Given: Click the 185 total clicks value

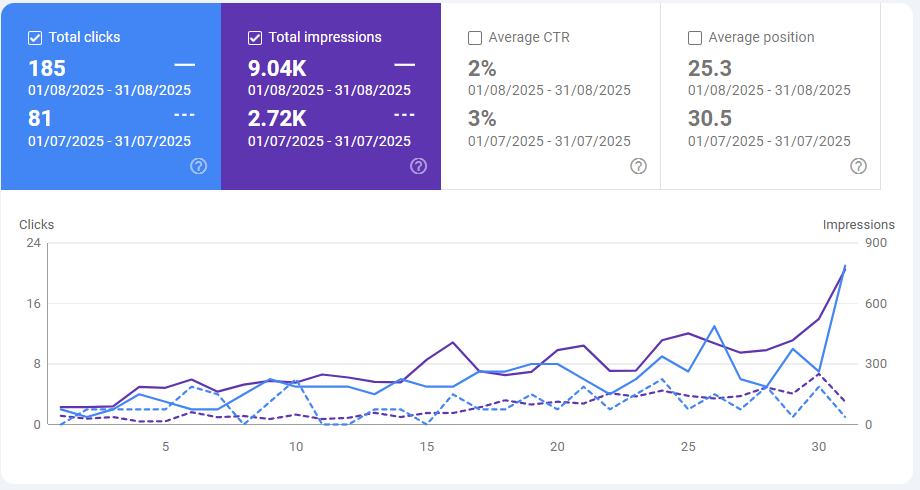Looking at the screenshot, I should click(x=47, y=68).
